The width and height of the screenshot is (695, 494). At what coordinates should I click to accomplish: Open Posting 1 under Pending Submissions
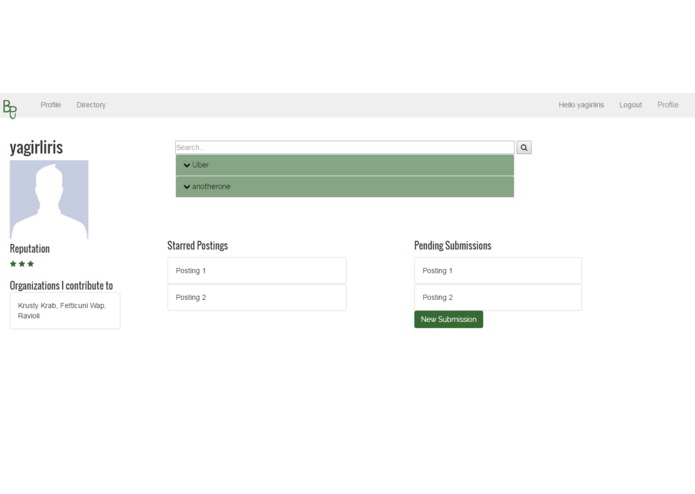click(x=498, y=271)
